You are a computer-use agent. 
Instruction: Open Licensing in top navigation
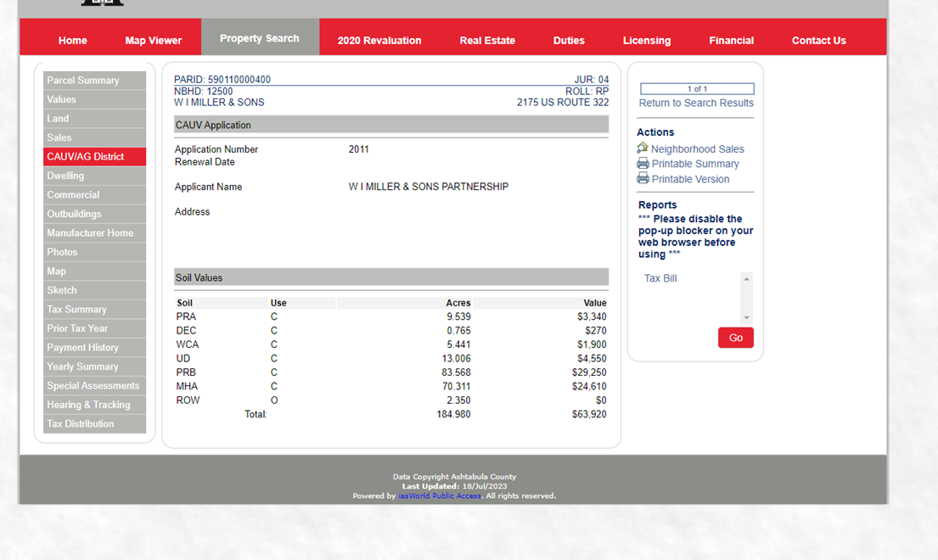click(x=646, y=40)
